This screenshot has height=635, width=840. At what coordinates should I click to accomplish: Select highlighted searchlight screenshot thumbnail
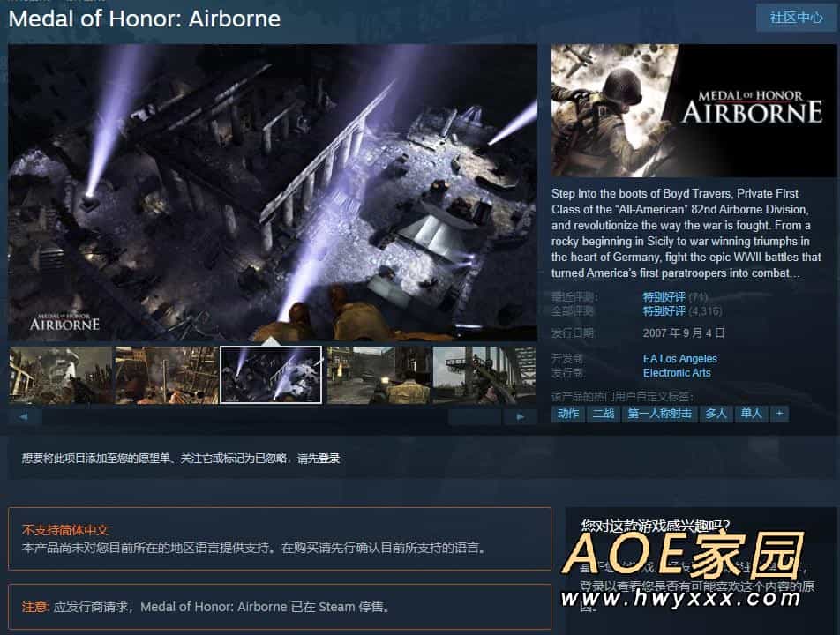click(x=271, y=375)
